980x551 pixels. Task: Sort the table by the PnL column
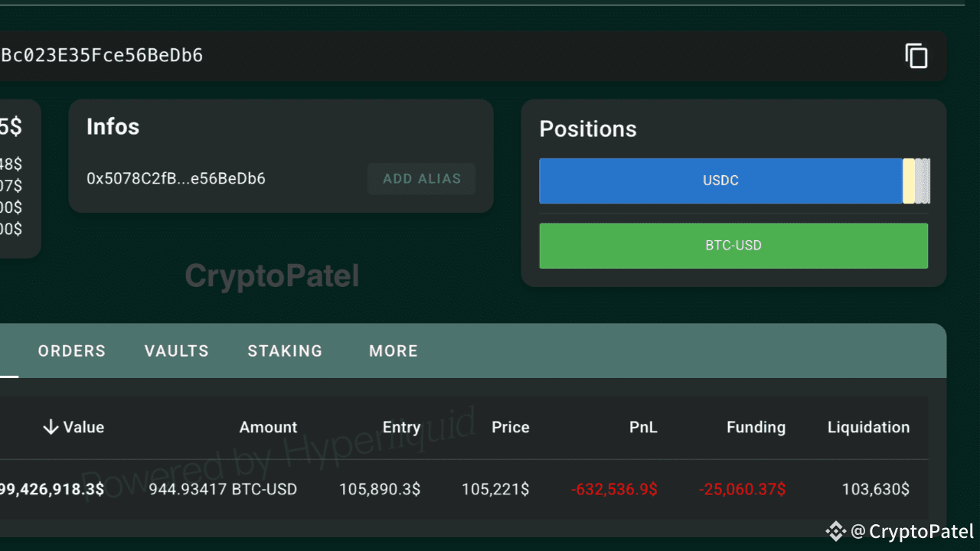(643, 427)
